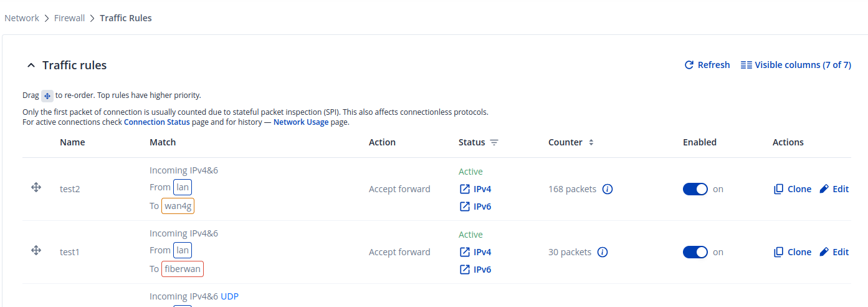Open the Status column filter icon
The width and height of the screenshot is (868, 307).
click(494, 143)
